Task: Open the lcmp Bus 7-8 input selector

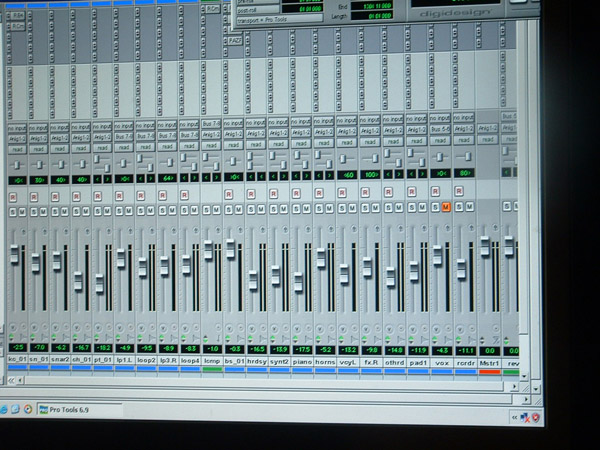Action: tap(211, 124)
